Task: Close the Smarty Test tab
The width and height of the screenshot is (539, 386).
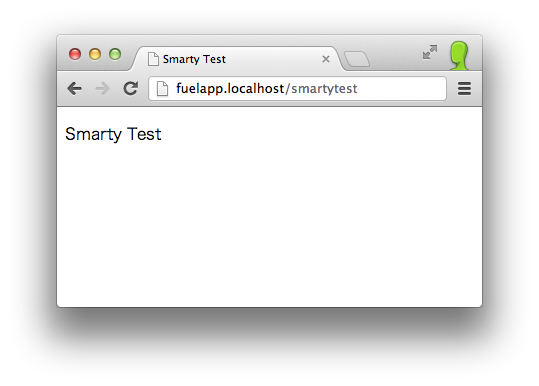Action: click(326, 59)
